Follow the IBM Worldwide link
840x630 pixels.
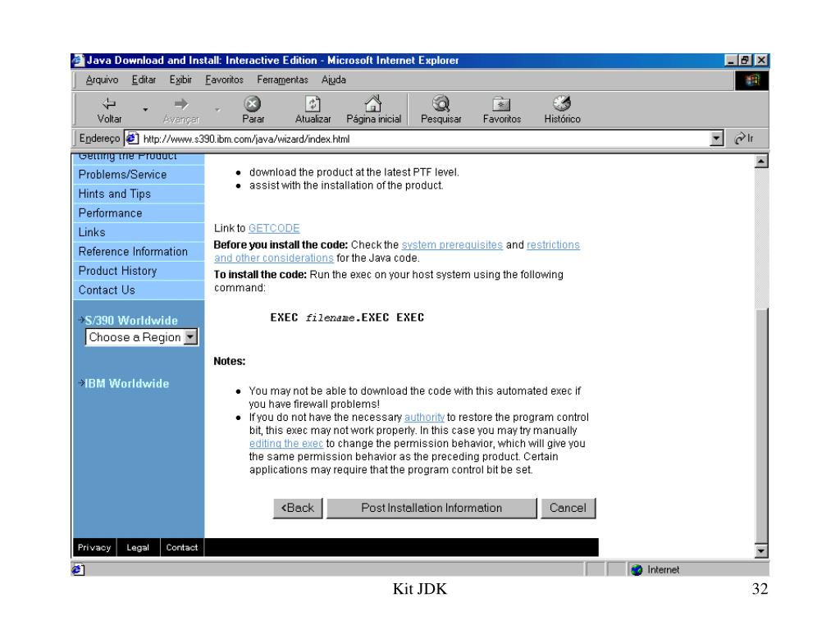(x=127, y=384)
